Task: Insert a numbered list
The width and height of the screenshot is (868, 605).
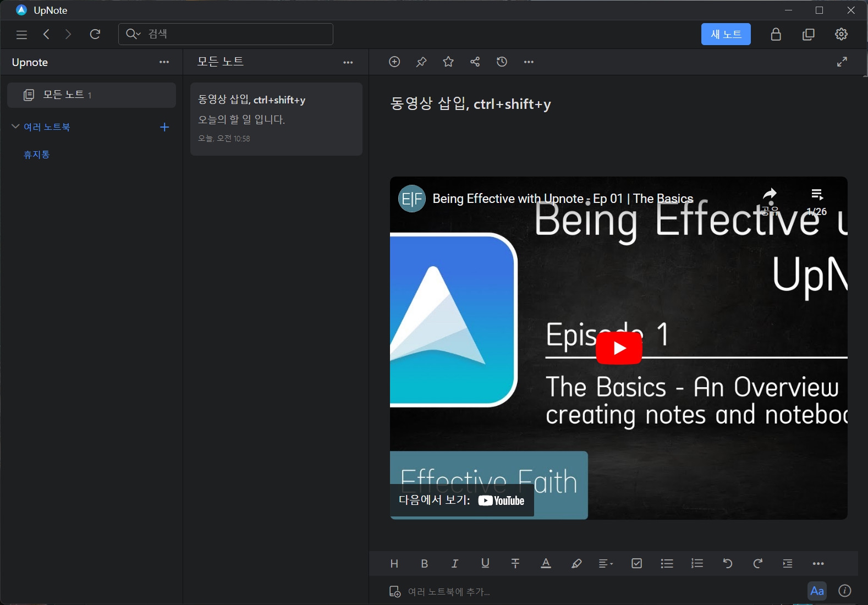Action: tap(697, 563)
